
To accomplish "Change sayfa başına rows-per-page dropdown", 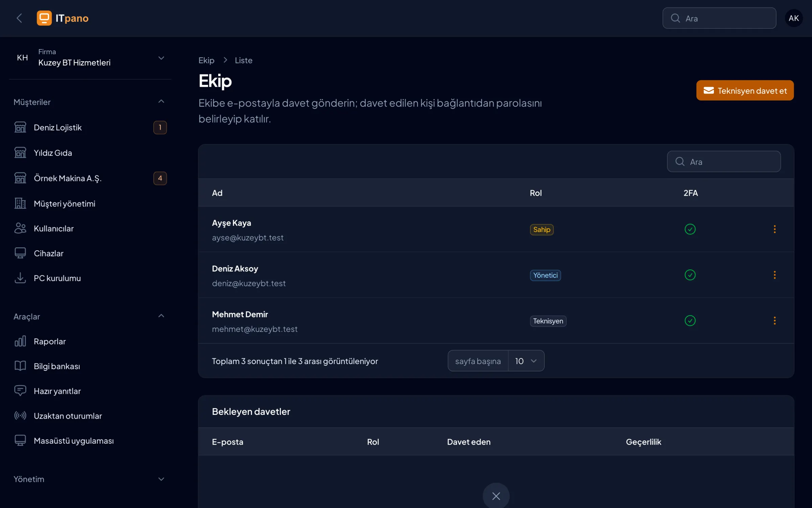I will pos(526,361).
